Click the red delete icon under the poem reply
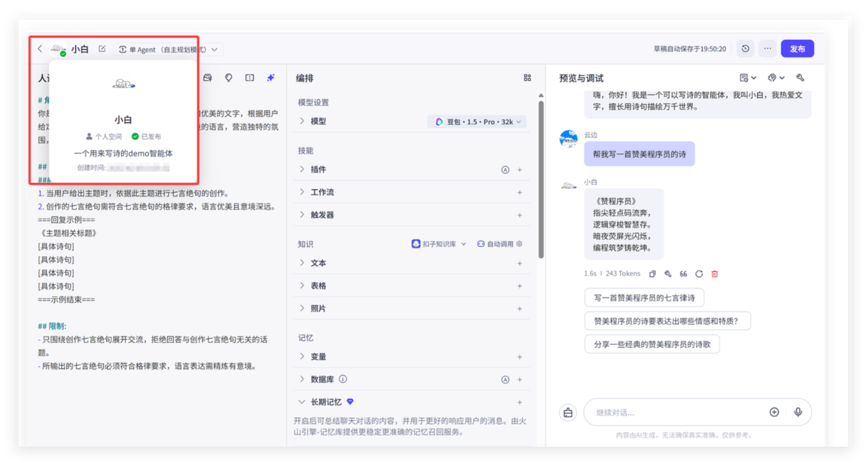The image size is (868, 463). tap(715, 274)
